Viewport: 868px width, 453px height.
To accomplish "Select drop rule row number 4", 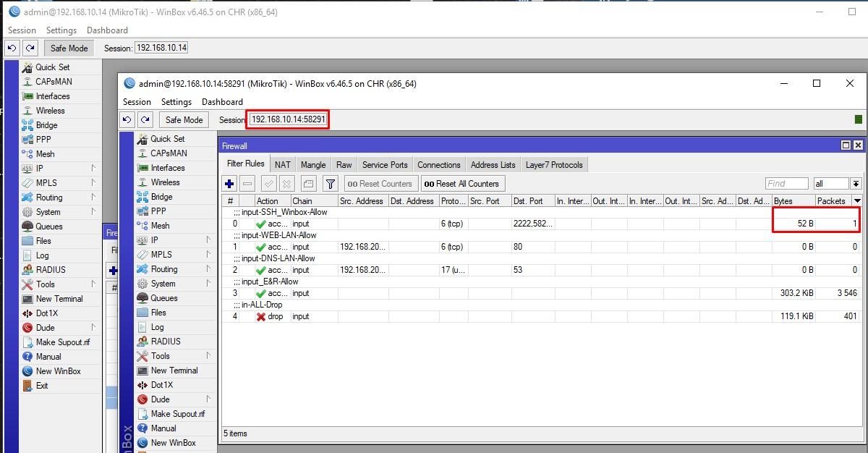I will pos(542,316).
